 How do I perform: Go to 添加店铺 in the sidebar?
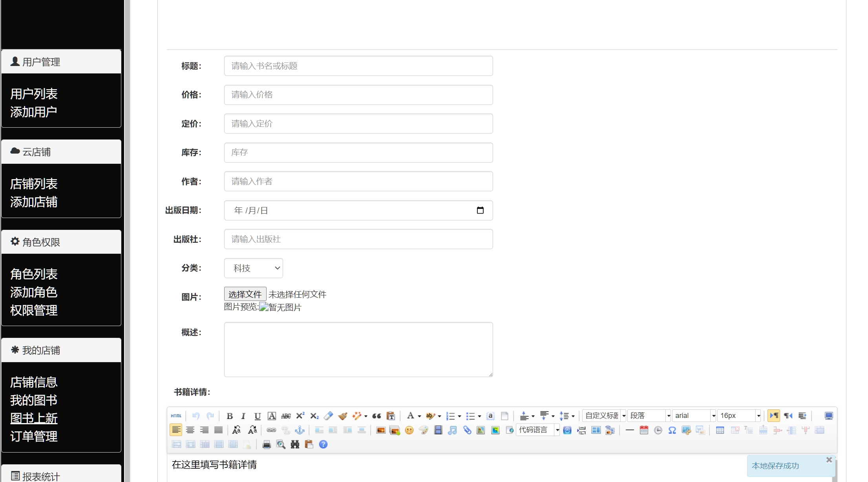click(34, 202)
